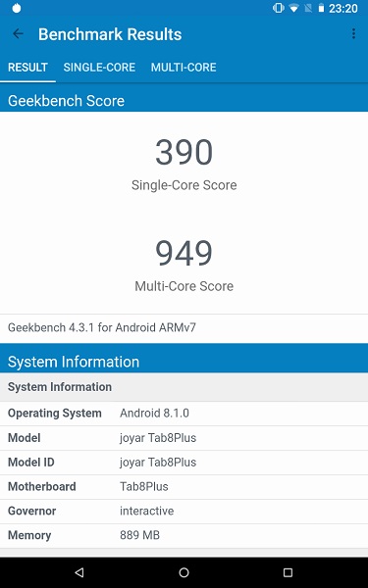Switch to the MULTI-CORE tab
The height and width of the screenshot is (588, 368).
pos(184,68)
